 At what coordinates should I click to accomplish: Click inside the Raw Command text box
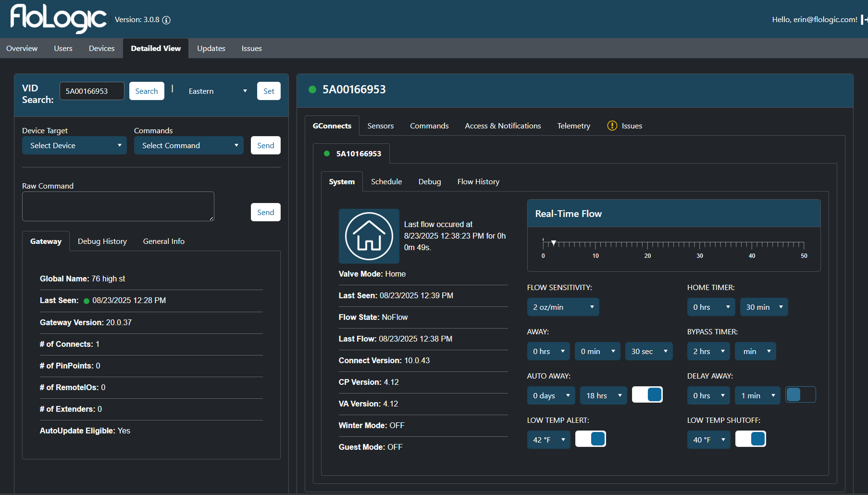coord(118,206)
